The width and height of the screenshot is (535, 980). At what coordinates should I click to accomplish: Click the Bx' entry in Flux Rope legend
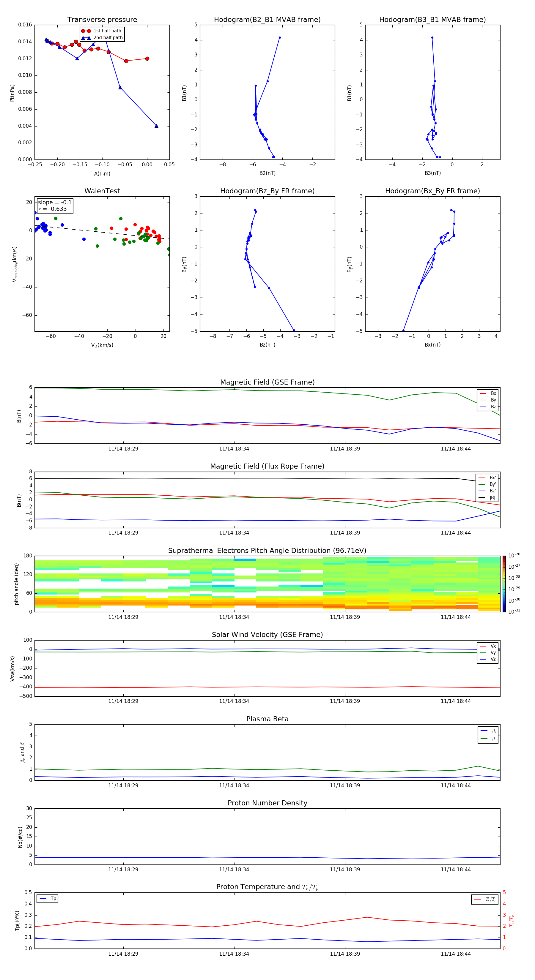pyautogui.click(x=487, y=478)
